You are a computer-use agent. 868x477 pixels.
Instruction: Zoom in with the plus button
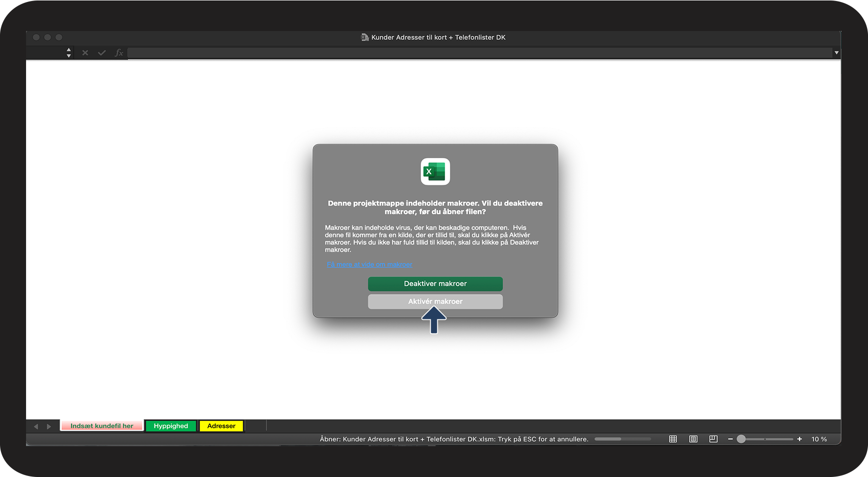(x=800, y=439)
